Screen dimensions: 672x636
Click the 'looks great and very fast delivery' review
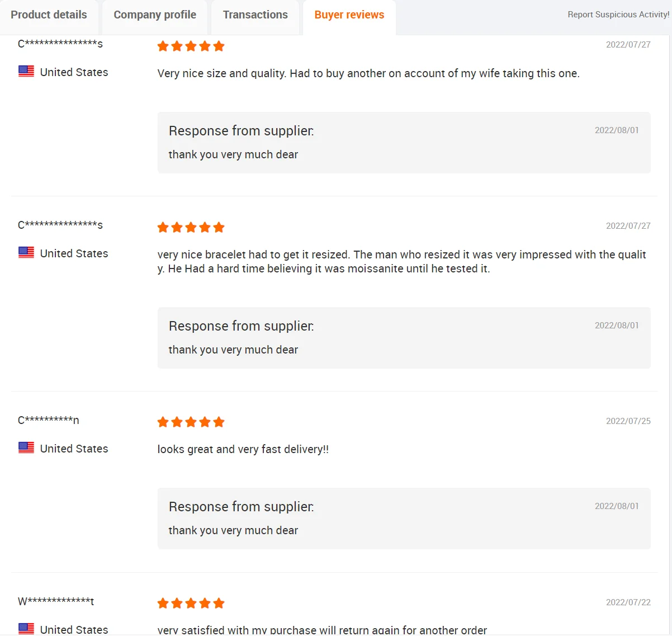(x=243, y=449)
